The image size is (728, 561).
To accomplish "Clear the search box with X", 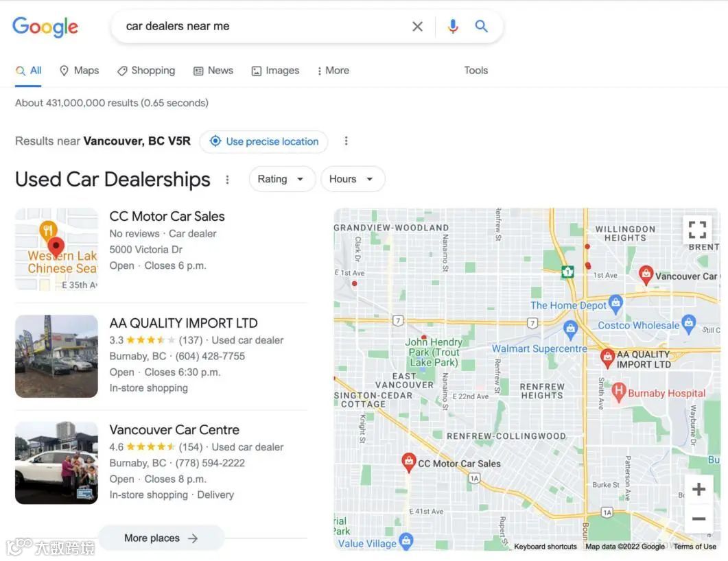I will 417,27.
